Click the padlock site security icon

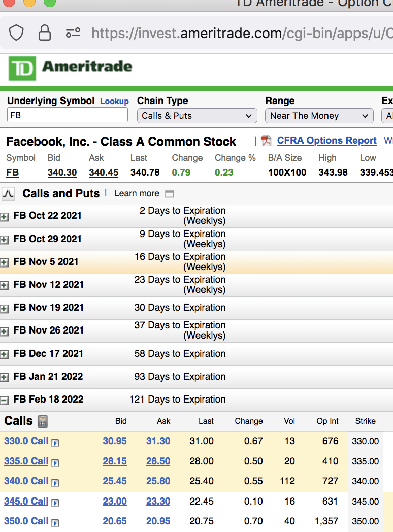45,33
